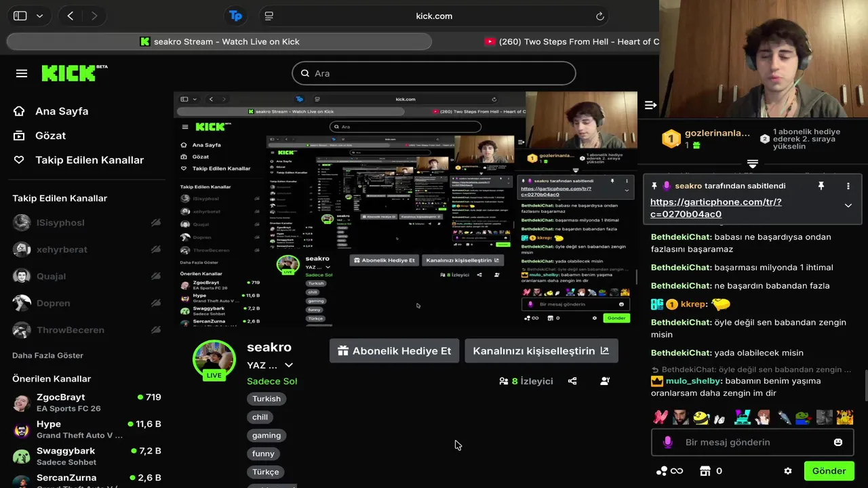Viewport: 868px width, 488px height.
Task: Click offline icon next to Quajal
Action: coord(155,276)
